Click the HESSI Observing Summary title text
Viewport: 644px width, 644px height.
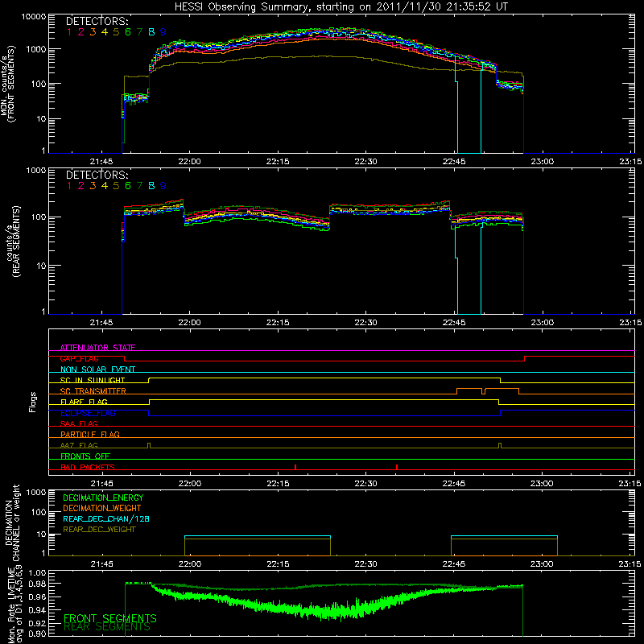pos(341,7)
